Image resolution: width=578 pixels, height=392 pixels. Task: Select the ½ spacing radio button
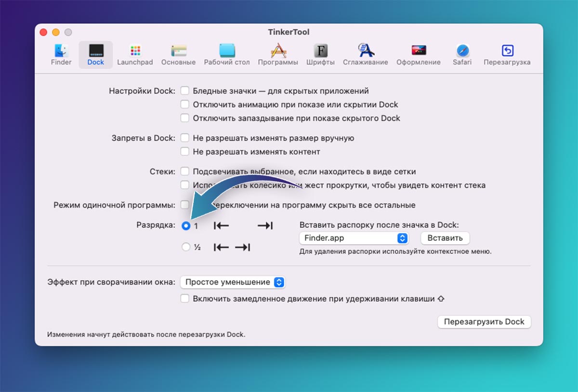pos(186,247)
